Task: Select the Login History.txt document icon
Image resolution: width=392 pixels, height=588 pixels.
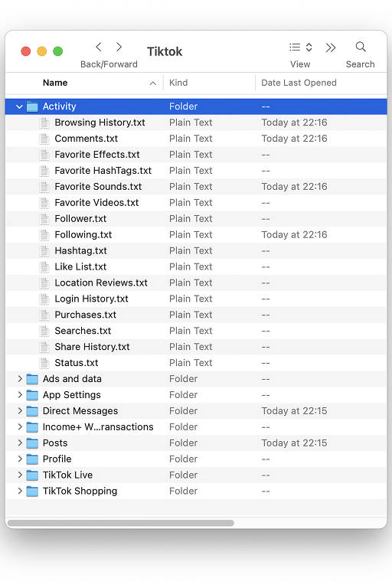Action: pyautogui.click(x=44, y=299)
